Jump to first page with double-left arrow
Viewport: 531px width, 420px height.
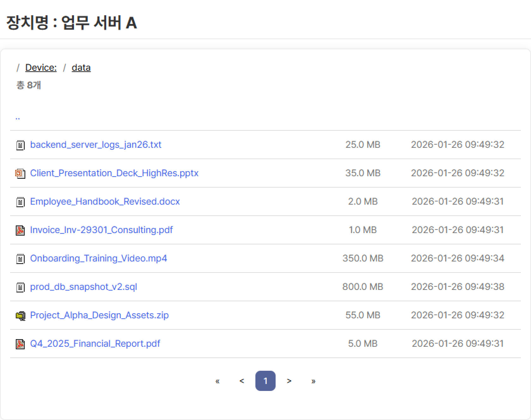(x=217, y=381)
